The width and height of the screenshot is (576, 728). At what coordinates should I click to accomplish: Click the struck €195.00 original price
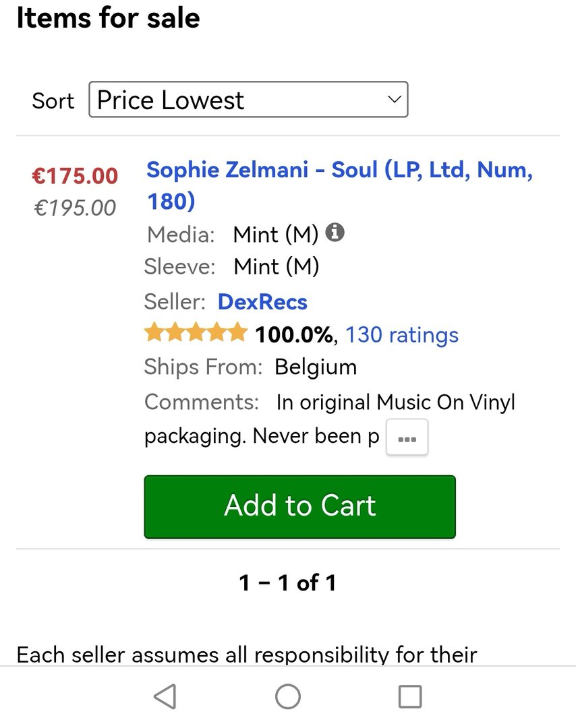click(x=75, y=208)
